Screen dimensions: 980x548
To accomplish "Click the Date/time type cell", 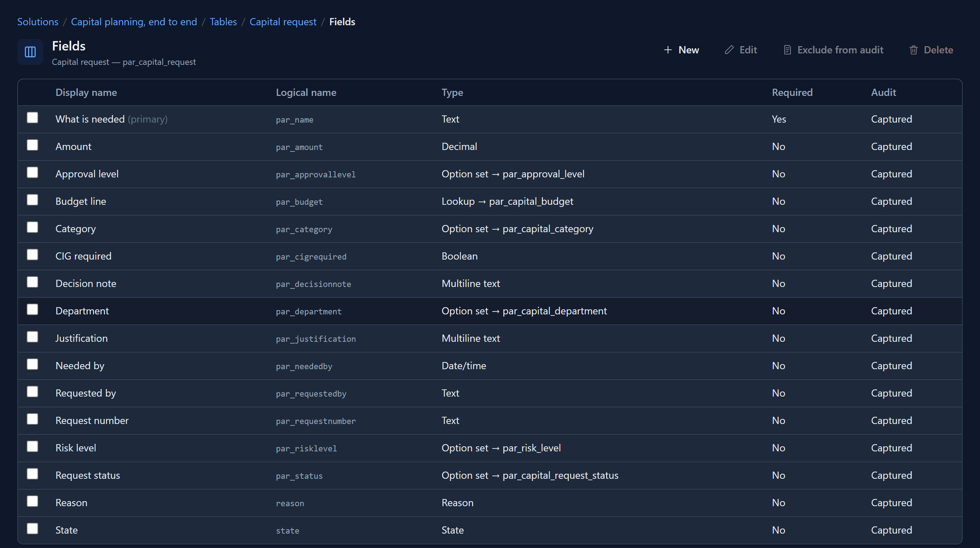I will [x=464, y=366].
